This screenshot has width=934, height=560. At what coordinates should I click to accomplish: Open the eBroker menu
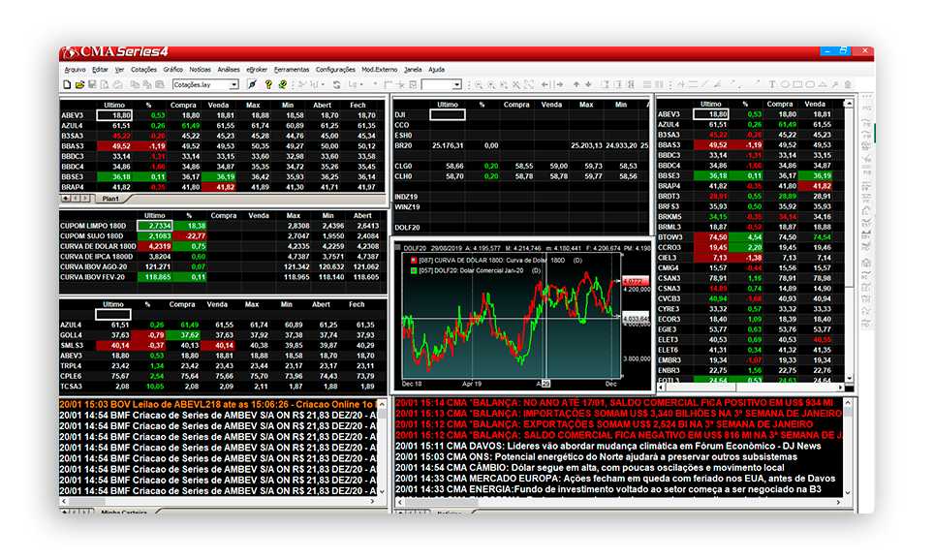click(257, 70)
